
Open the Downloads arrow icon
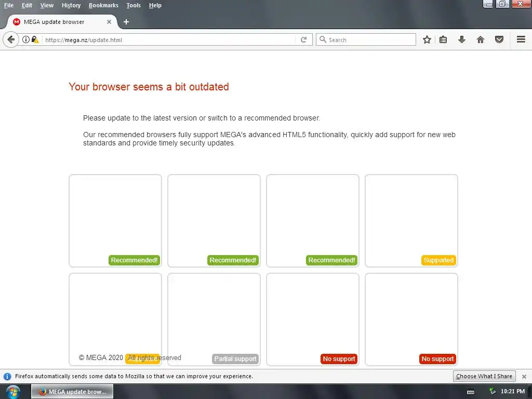[x=461, y=39]
